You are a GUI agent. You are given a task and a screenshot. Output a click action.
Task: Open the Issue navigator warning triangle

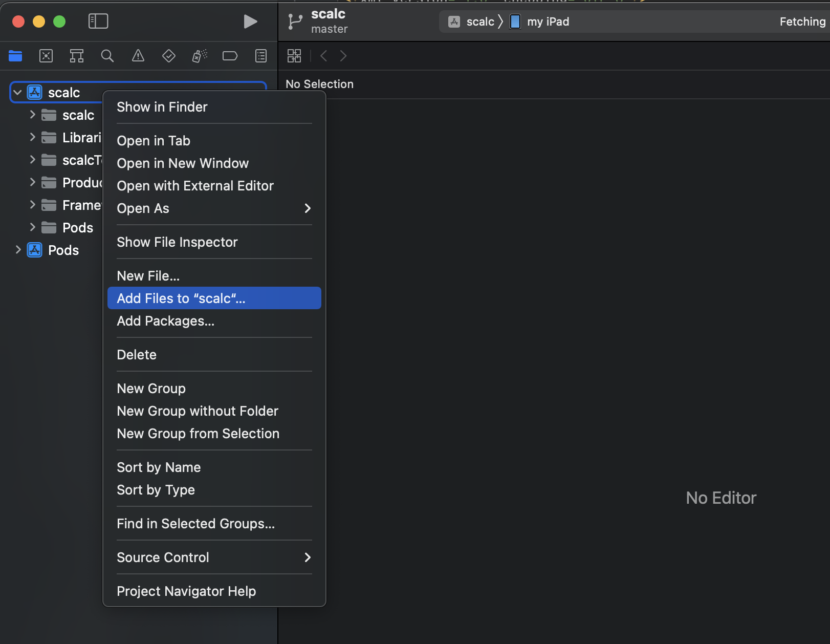pyautogui.click(x=138, y=56)
